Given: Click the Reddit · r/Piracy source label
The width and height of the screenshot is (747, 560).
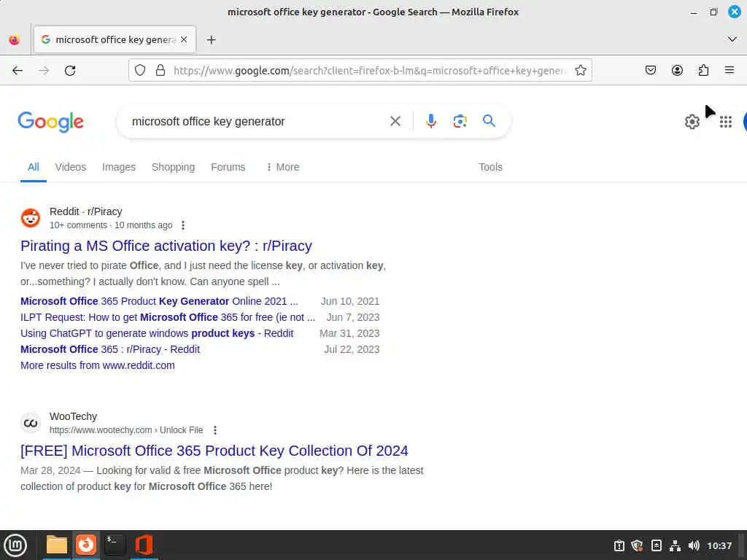Looking at the screenshot, I should click(86, 211).
